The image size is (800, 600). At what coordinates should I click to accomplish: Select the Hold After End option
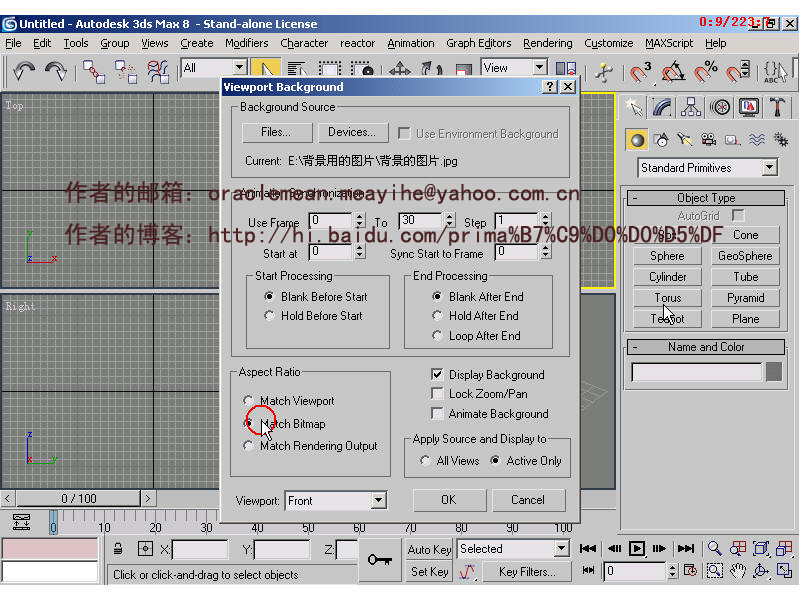coord(437,316)
